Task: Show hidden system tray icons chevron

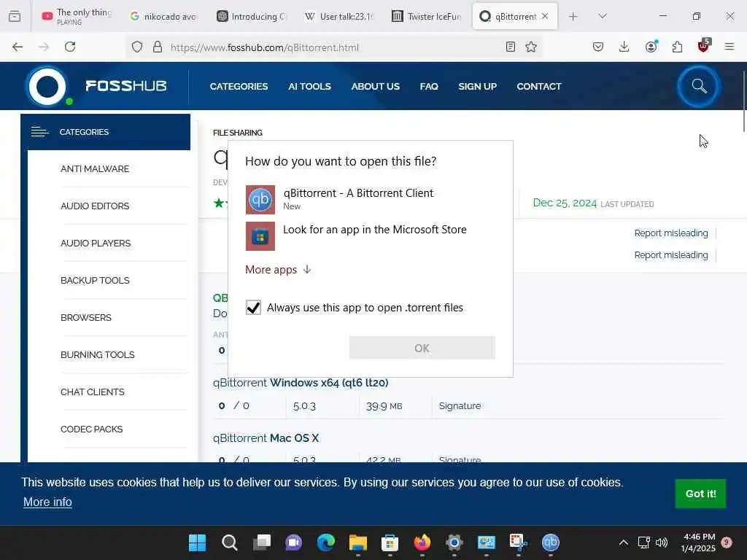Action: coord(623,542)
